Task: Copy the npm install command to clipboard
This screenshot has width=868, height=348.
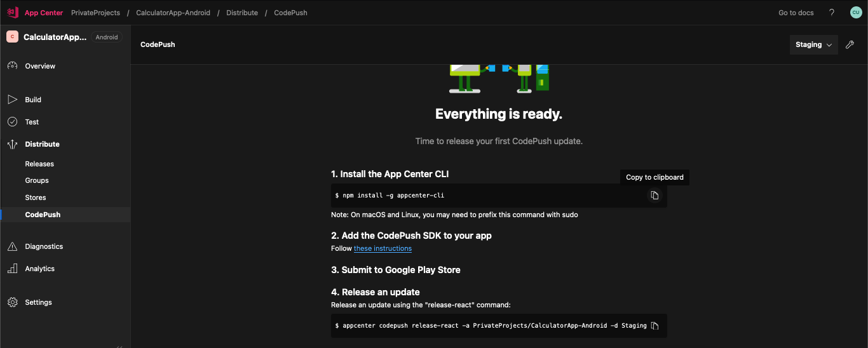Action: tap(654, 196)
